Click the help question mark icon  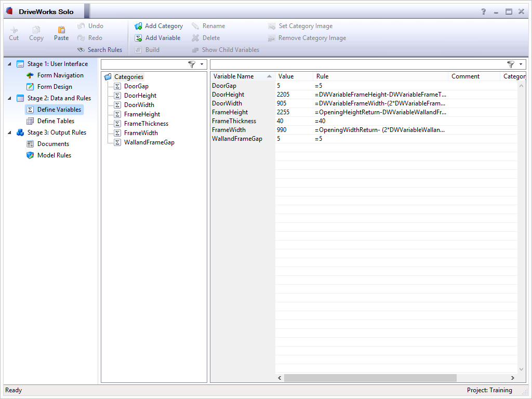click(484, 11)
